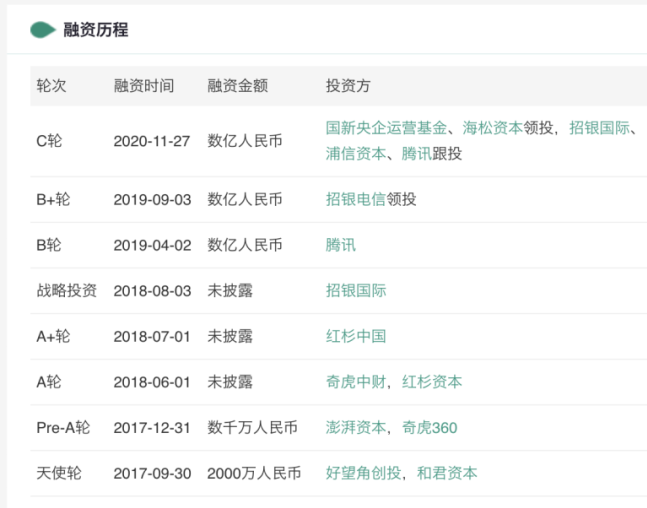The image size is (647, 508).
Task: Click 招银国际 link in the C轮 row
Action: click(600, 128)
